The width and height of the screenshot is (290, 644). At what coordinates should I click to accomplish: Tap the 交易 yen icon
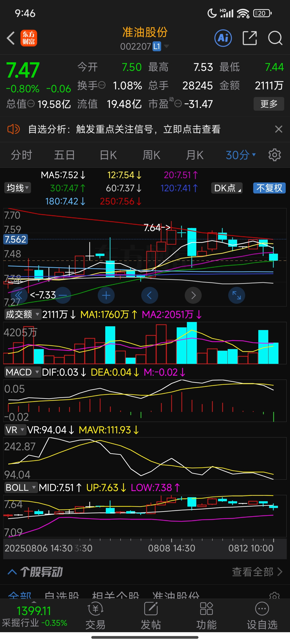(x=96, y=609)
